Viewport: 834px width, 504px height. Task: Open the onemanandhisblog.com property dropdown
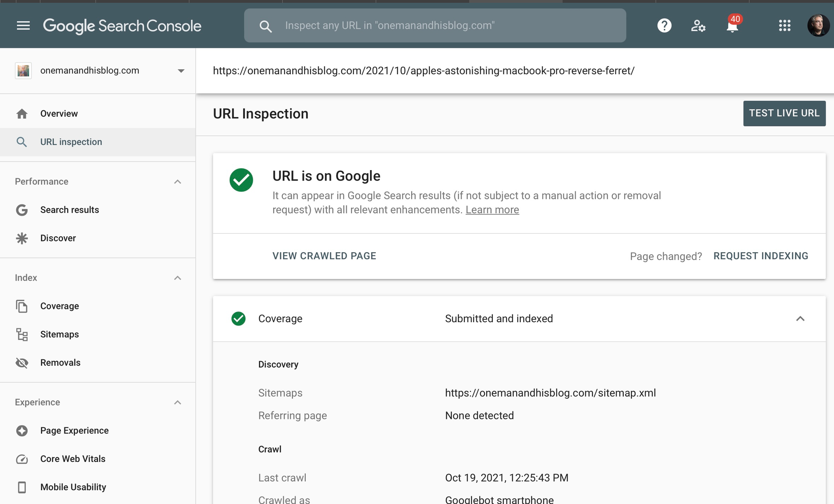[x=181, y=71]
